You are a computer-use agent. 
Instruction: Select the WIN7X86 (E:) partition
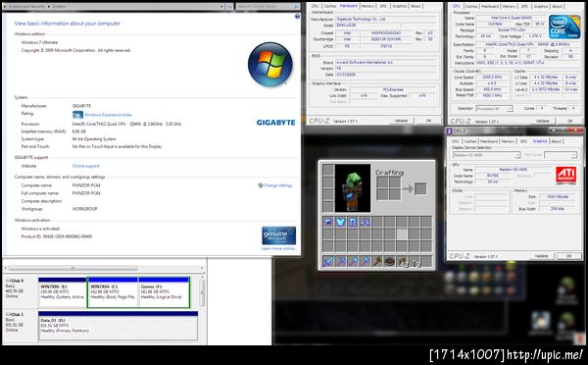point(63,292)
